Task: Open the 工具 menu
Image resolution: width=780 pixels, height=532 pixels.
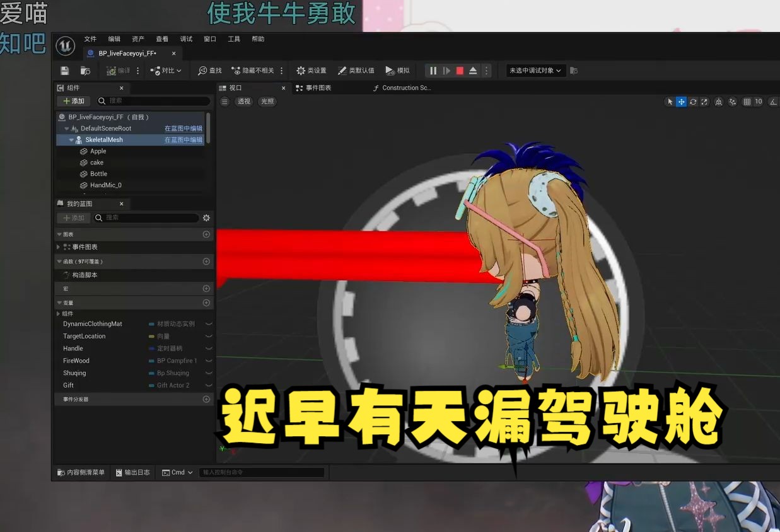Action: [234, 39]
